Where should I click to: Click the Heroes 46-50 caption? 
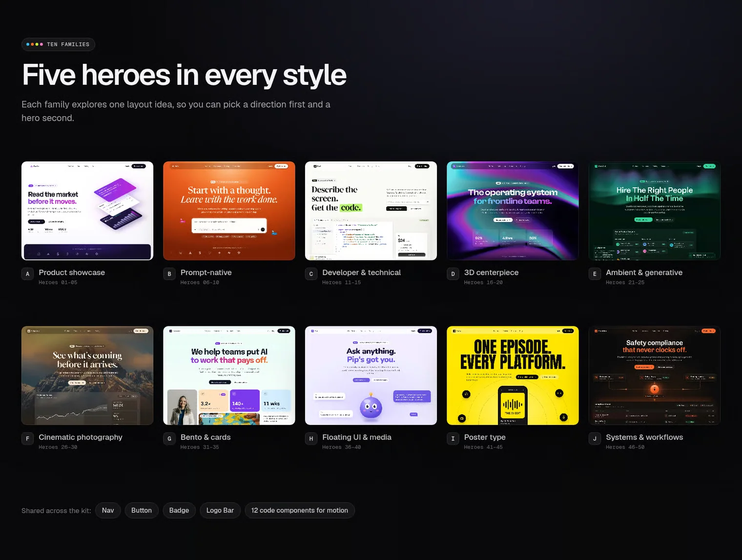625,447
